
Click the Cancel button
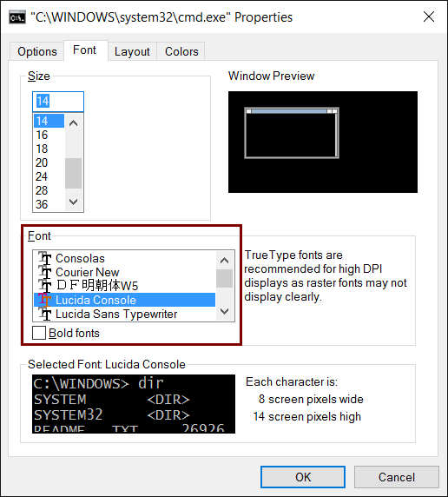click(x=397, y=477)
